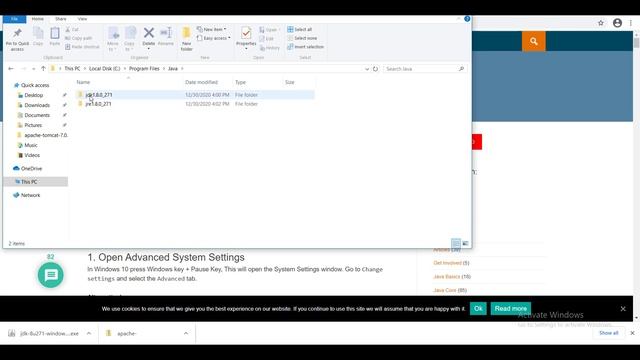
Task: Expand jdk download item options chevron
Action: pos(89,333)
